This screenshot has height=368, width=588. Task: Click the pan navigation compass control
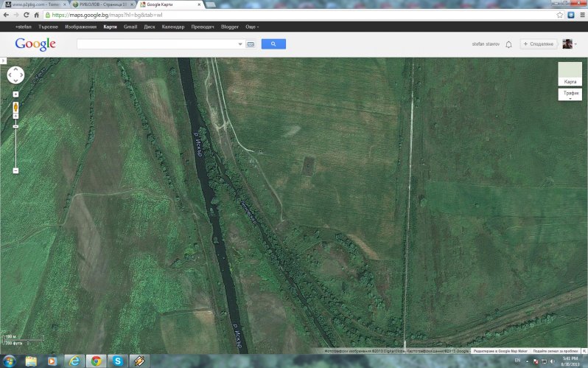pyautogui.click(x=15, y=74)
